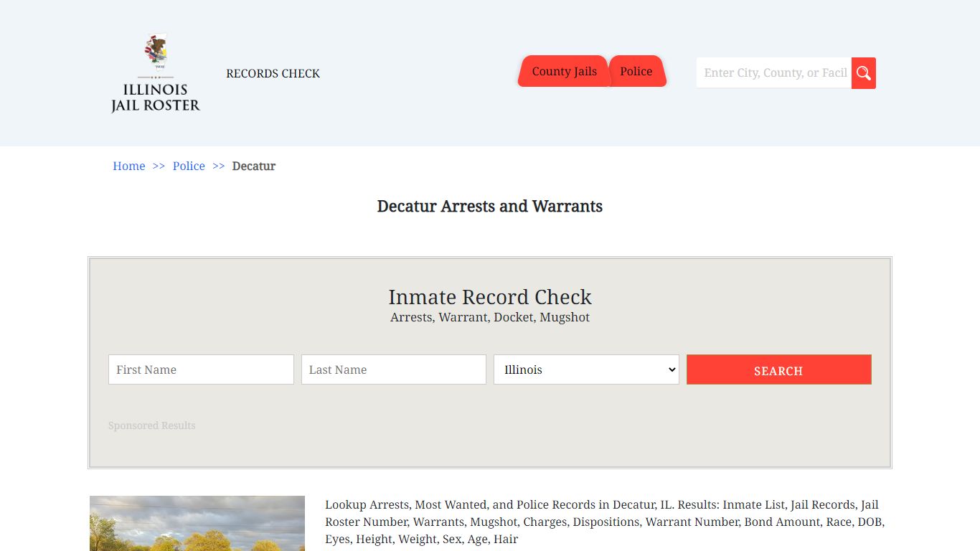Click the Lookup Arrests description paragraph
This screenshot has width=980, height=551.
coord(605,522)
